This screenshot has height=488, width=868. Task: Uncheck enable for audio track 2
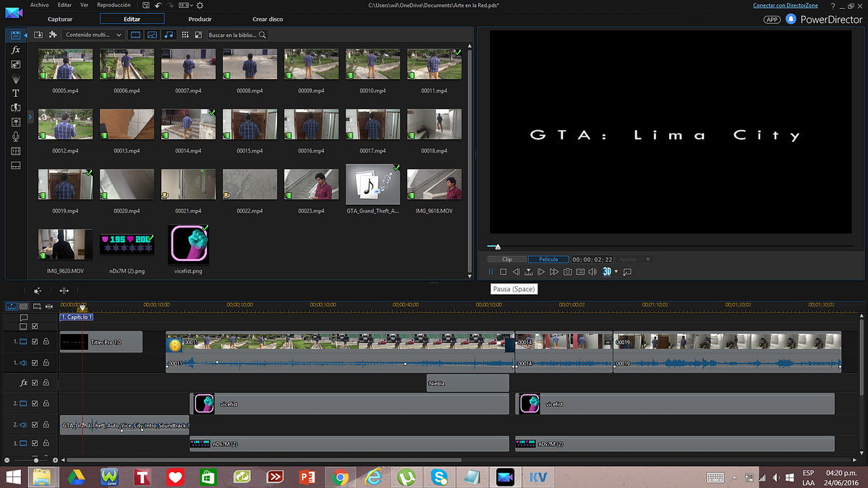pyautogui.click(x=35, y=425)
